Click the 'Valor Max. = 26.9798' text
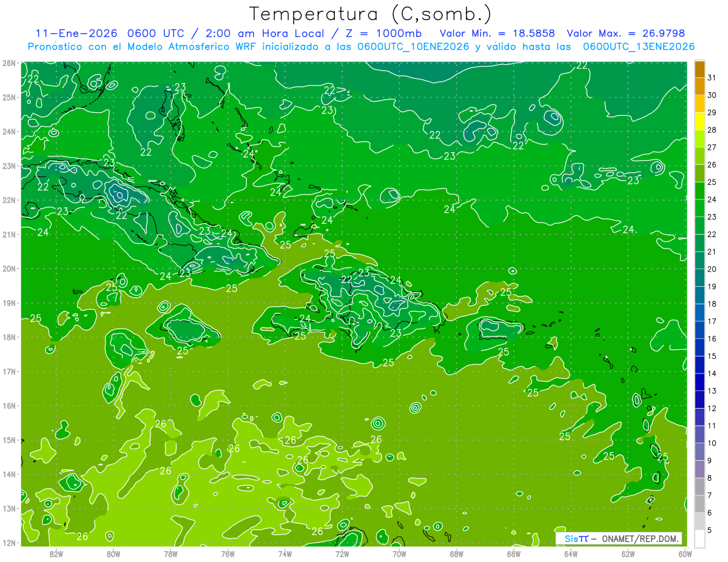728x562 pixels. tap(625, 33)
